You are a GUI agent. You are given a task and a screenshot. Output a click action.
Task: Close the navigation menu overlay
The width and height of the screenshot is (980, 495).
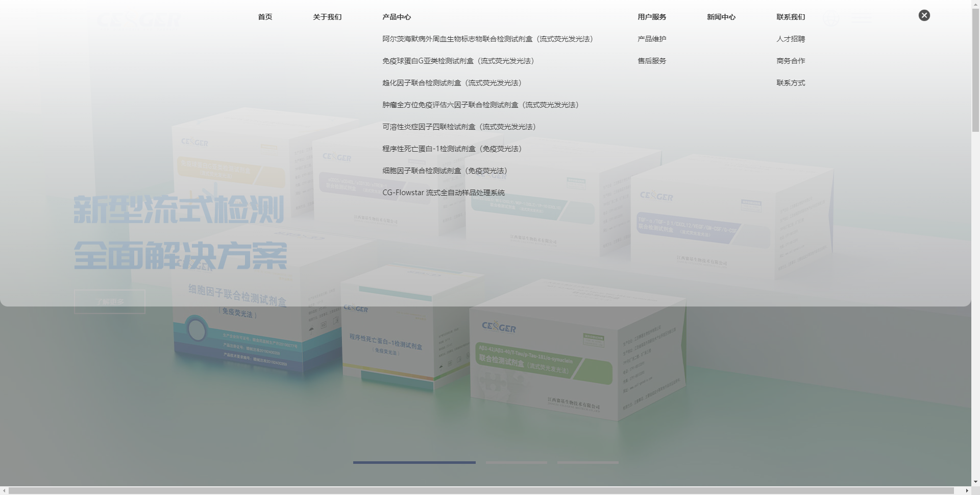(924, 15)
